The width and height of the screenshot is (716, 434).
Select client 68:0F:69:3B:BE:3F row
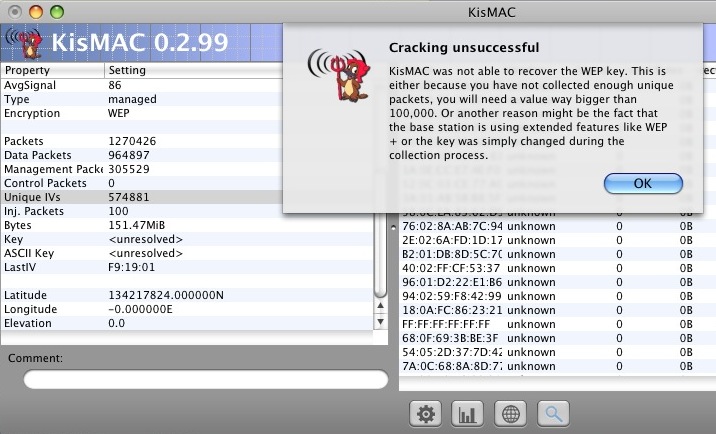click(557, 339)
